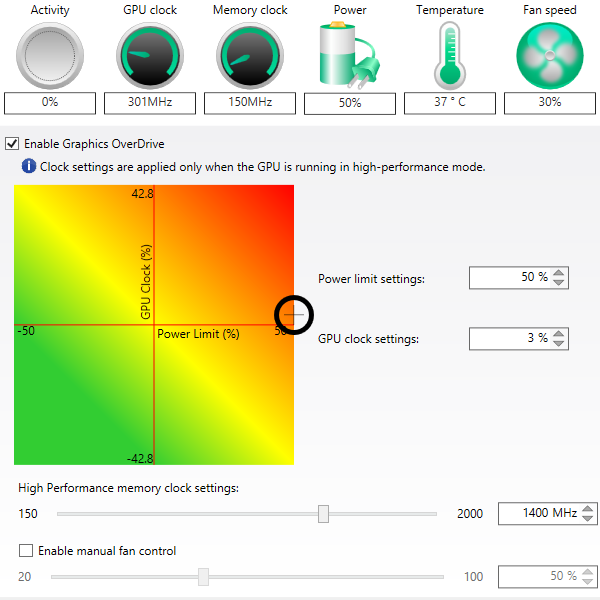The image size is (600, 600).
Task: Click the GPU clock settings 3 % field
Action: tap(518, 338)
